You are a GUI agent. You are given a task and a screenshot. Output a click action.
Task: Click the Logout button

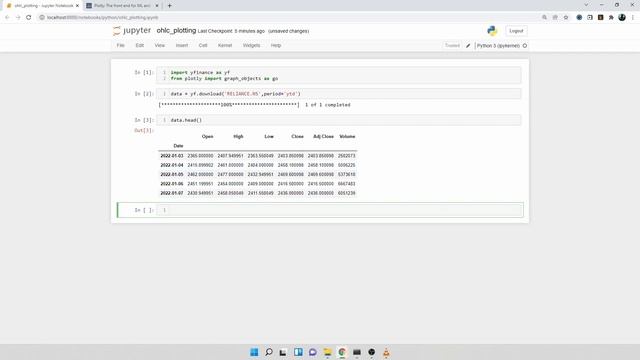click(516, 31)
